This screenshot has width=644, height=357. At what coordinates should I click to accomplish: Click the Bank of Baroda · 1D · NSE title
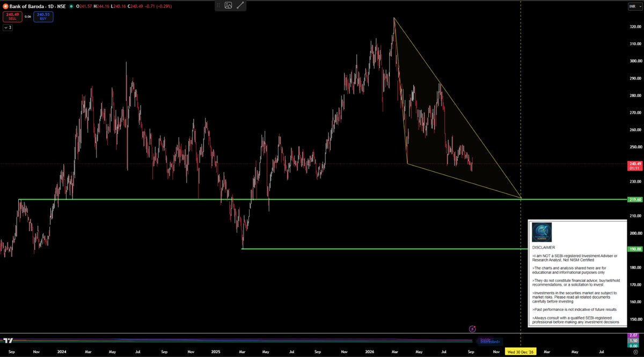(39, 6)
